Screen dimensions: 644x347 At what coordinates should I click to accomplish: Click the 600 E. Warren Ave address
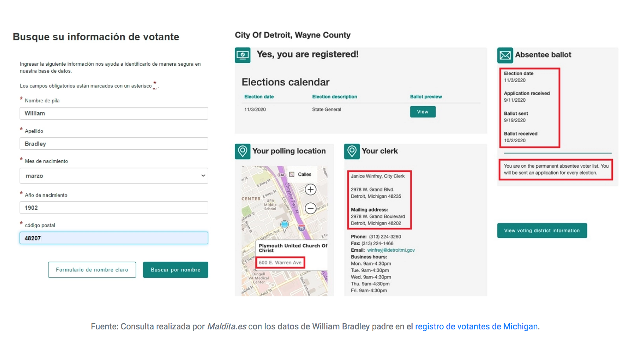[x=280, y=263]
